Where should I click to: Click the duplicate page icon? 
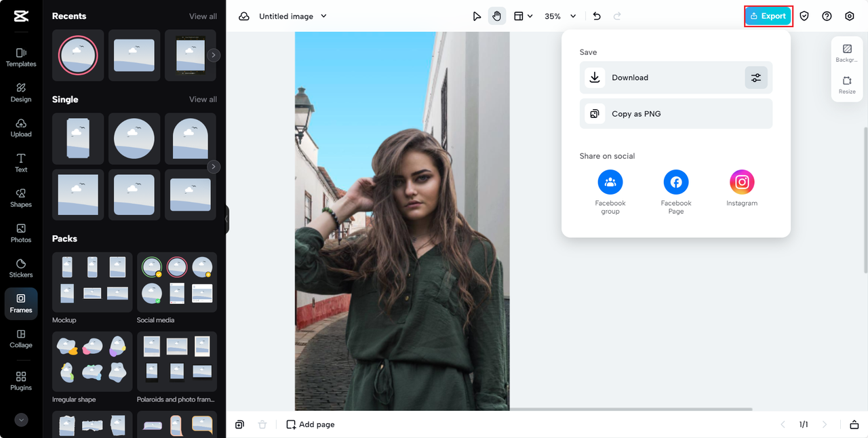[x=240, y=424]
